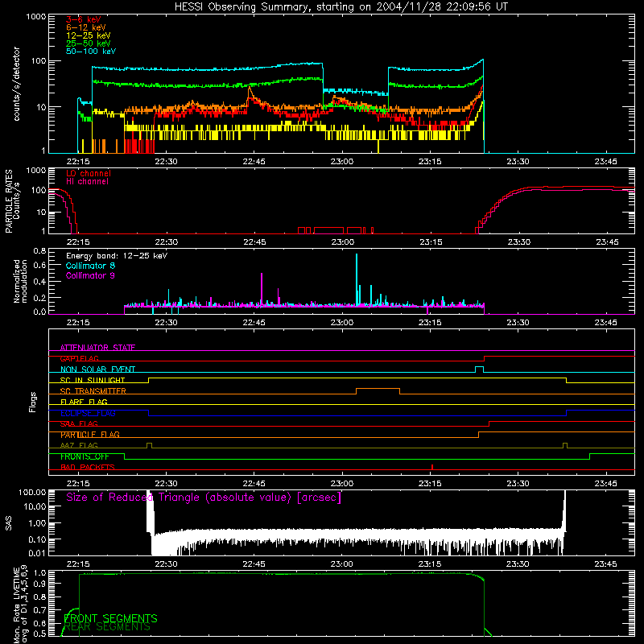Click the HESSI Observing Summary title text
644x644 pixels.
coord(341,6)
